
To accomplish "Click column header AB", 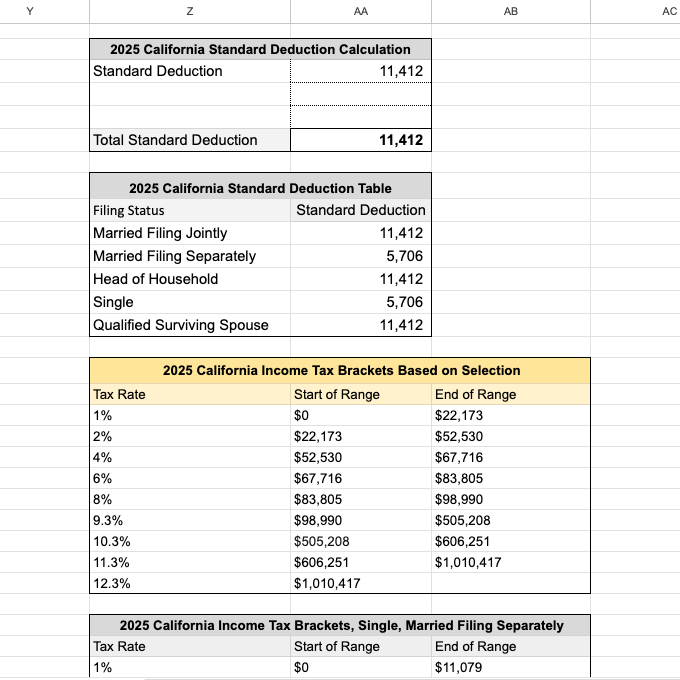I will pyautogui.click(x=510, y=11).
